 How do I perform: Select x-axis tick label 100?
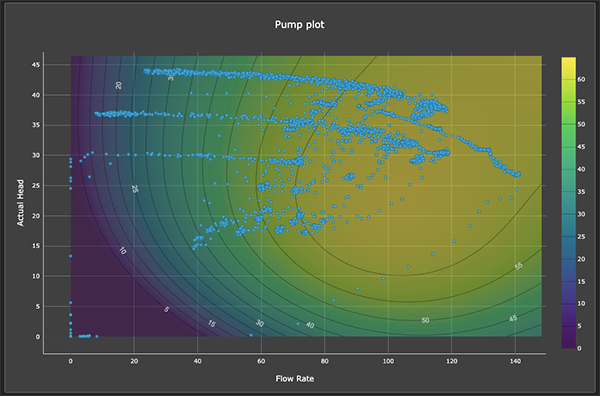[x=388, y=361]
